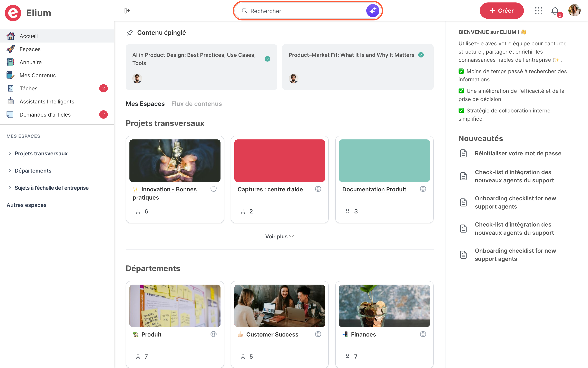Open the teal Documentation Produit cover
The height and width of the screenshot is (368, 588).
(x=384, y=161)
